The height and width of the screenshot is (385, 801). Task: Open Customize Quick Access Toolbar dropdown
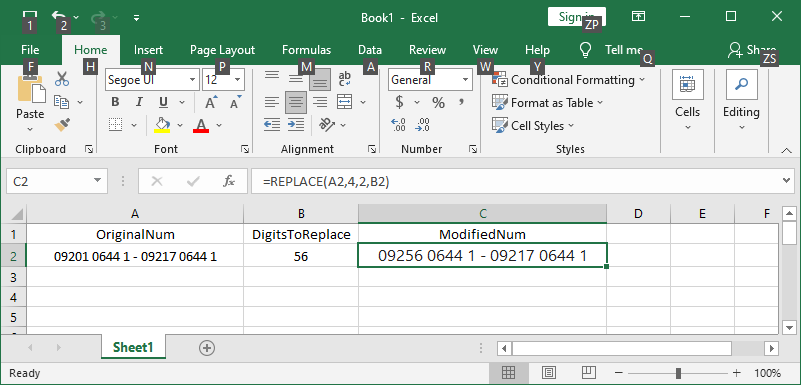point(136,17)
